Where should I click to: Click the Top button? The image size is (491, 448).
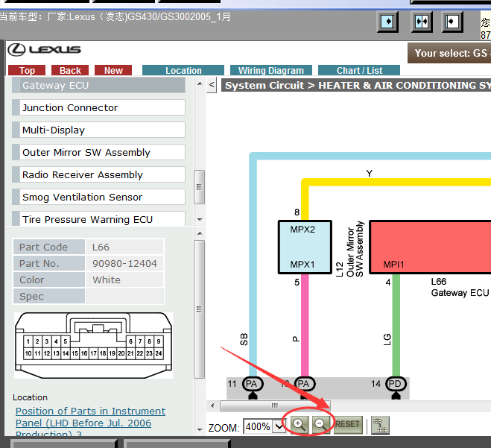27,70
